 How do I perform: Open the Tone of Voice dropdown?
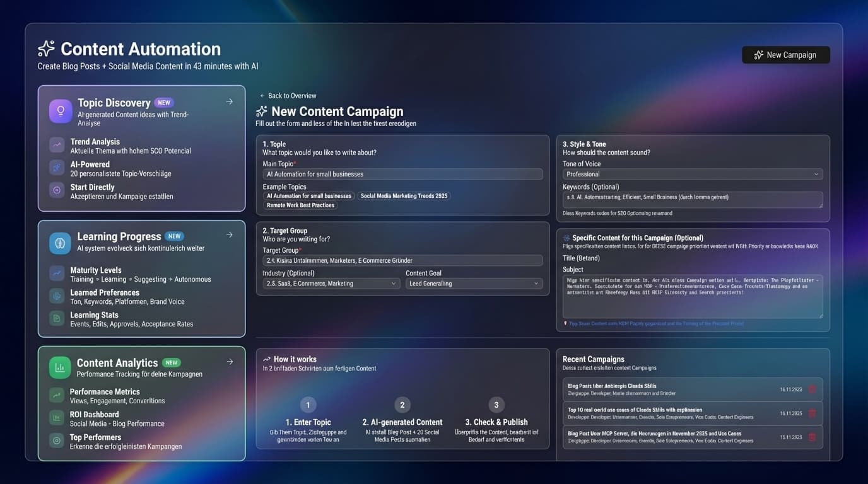pos(693,174)
